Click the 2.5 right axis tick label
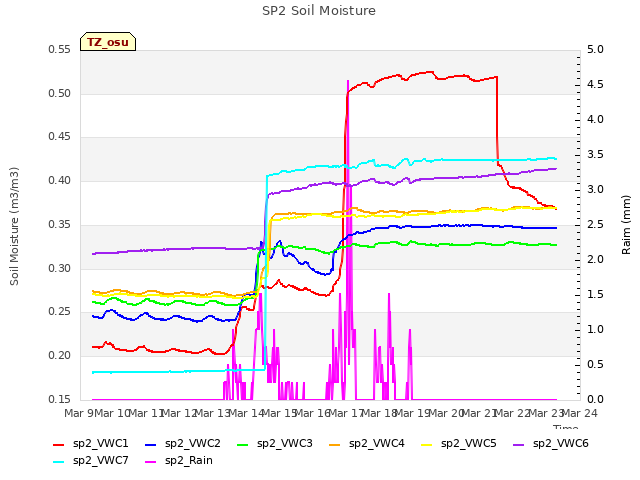Viewport: 640px width, 480px height. [595, 224]
